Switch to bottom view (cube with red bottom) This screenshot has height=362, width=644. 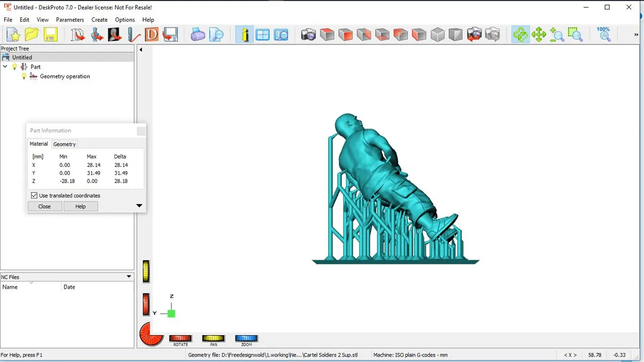coord(382,35)
